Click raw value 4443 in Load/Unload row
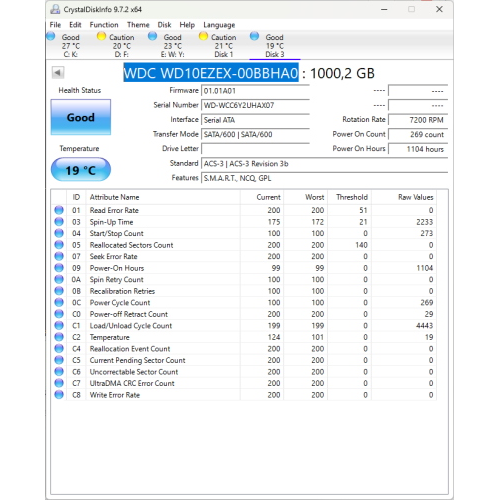Image resolution: width=500 pixels, height=500 pixels. 424,325
